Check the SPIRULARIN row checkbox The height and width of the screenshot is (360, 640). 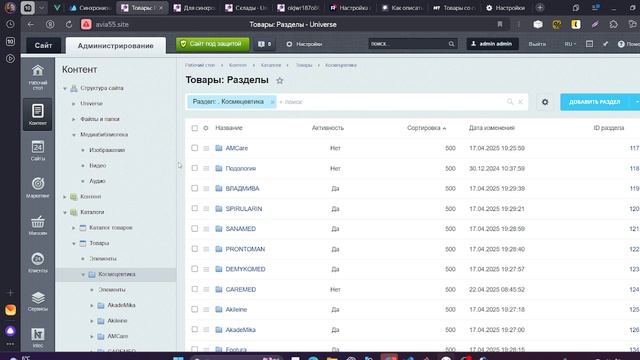[195, 209]
